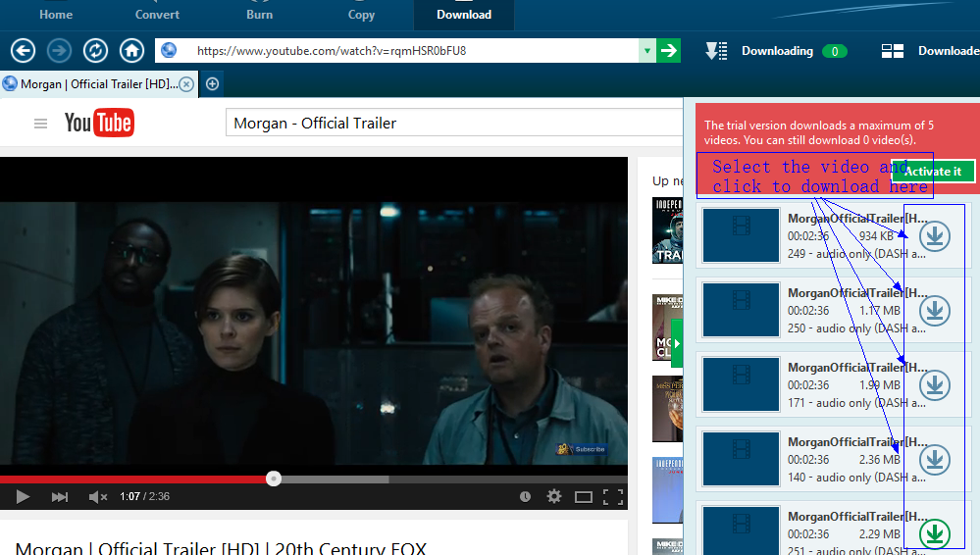Download the 2.29 MB audio item
Image resolution: width=980 pixels, height=555 pixels.
tap(935, 533)
